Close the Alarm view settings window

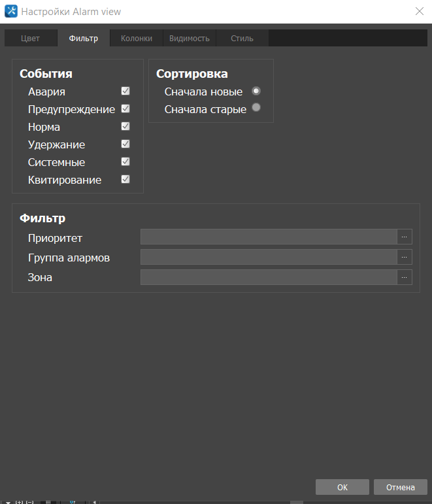tap(419, 11)
